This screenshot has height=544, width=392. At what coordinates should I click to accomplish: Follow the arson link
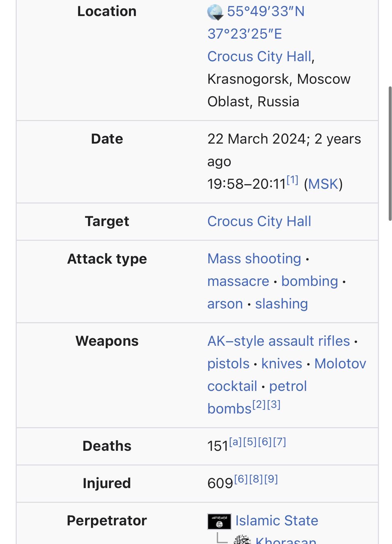(x=225, y=304)
